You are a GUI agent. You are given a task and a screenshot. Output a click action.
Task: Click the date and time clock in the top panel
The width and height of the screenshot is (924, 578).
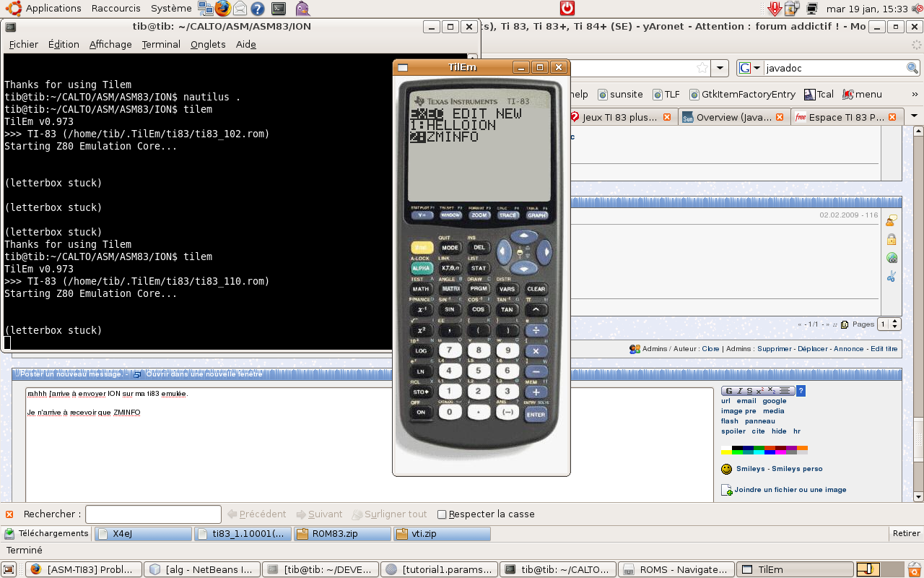pyautogui.click(x=867, y=9)
